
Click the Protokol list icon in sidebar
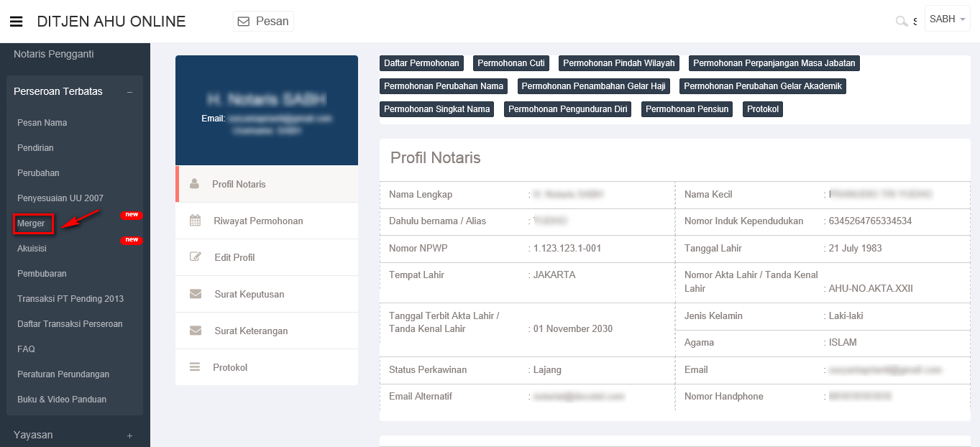[x=195, y=367]
